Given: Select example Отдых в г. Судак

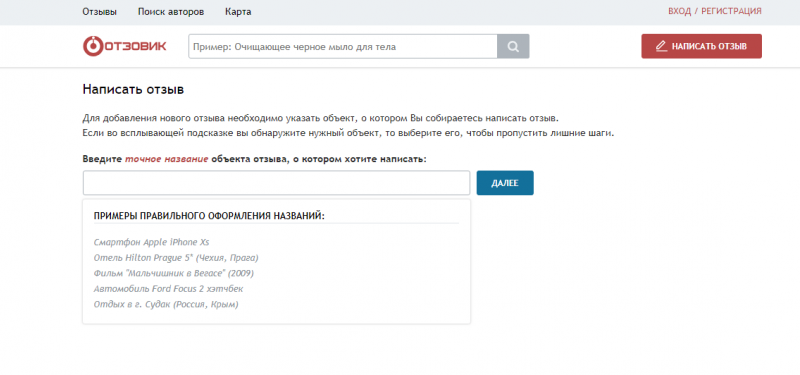Looking at the screenshot, I should (166, 305).
